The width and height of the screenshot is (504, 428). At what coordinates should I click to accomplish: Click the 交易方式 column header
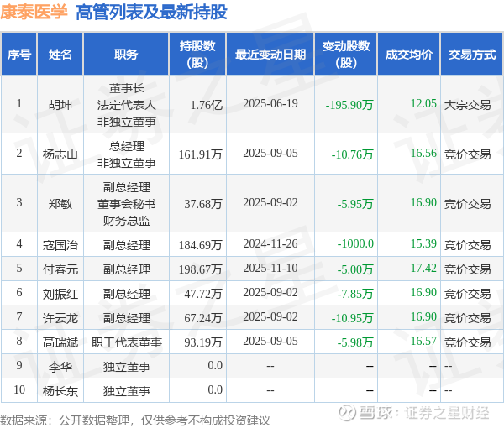click(472, 54)
